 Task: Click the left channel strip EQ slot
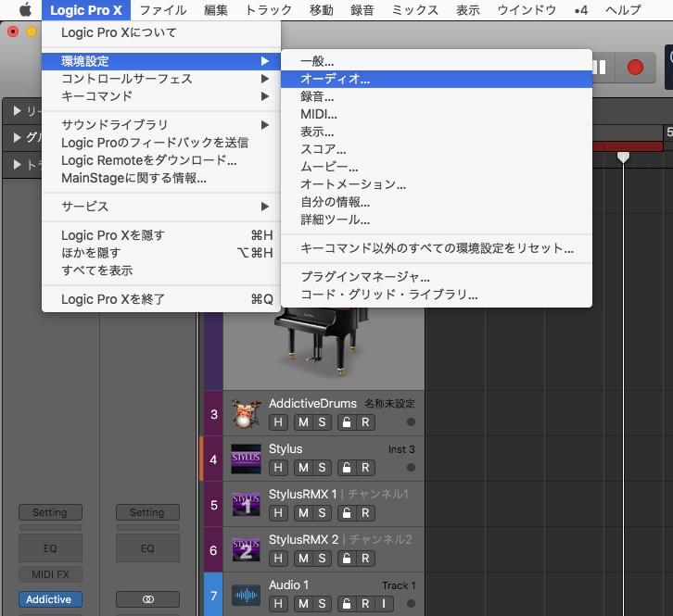[50, 548]
